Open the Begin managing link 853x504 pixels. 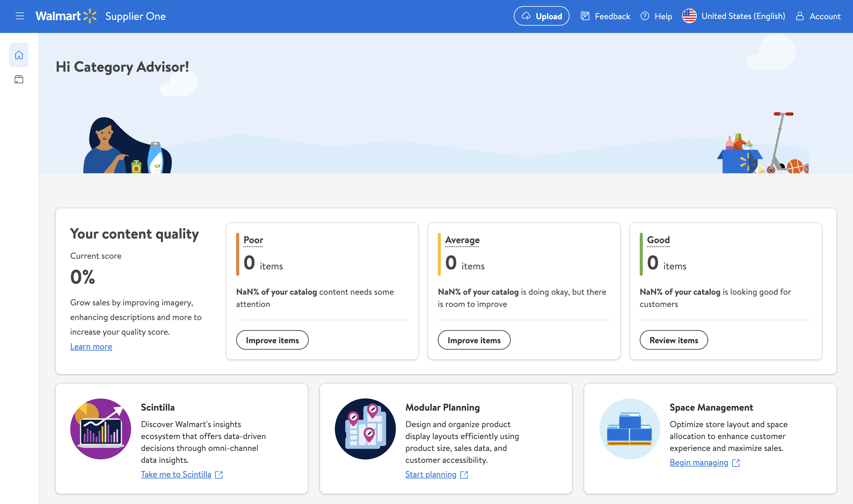705,463
